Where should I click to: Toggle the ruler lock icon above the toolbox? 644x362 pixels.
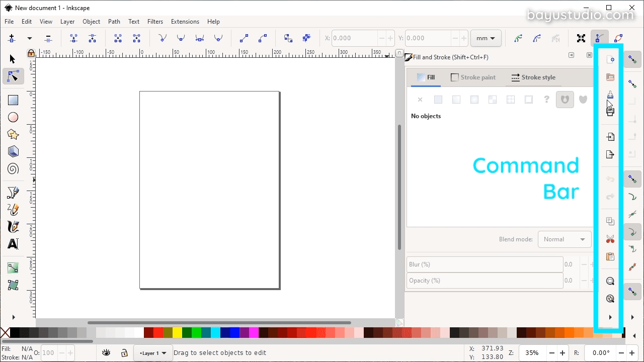pos(31,53)
